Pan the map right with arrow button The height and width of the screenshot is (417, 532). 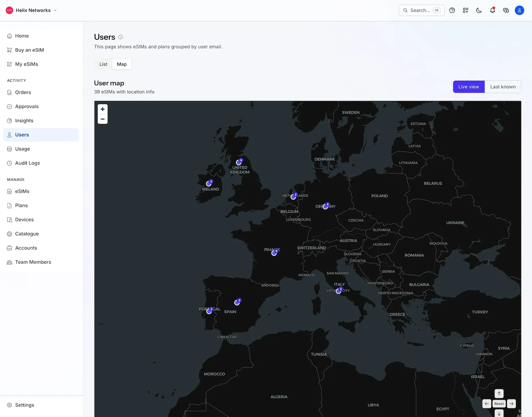(511, 404)
